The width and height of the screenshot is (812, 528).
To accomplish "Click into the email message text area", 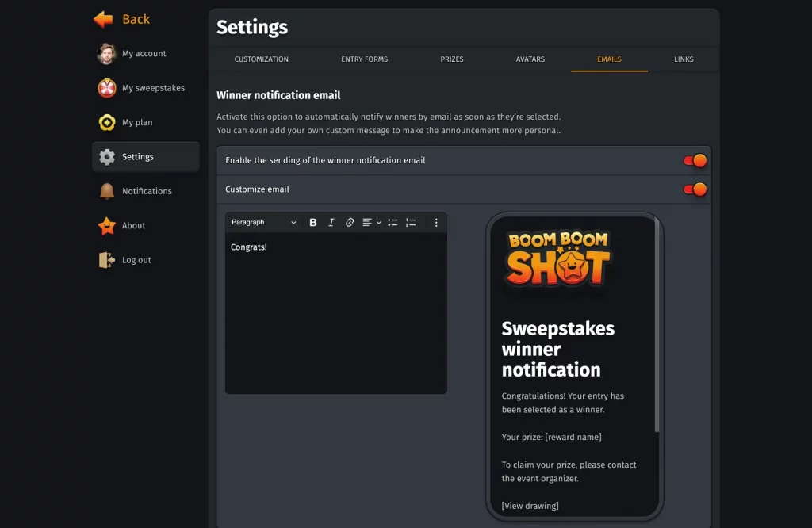I will (x=335, y=317).
